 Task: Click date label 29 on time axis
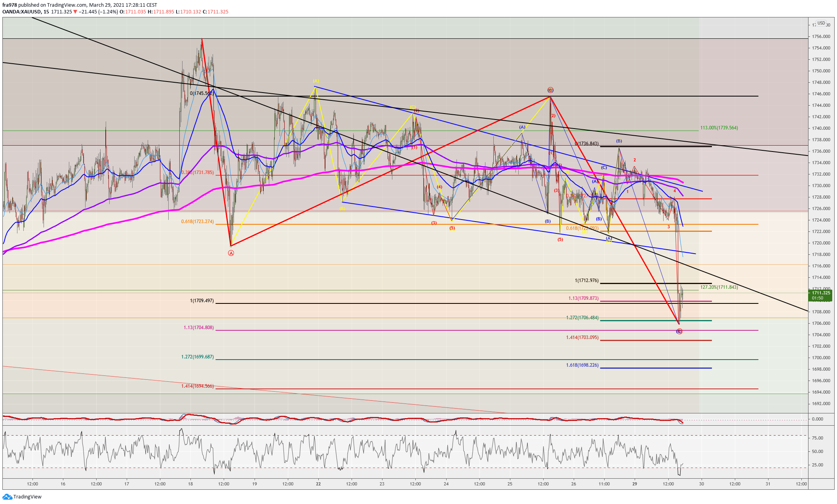pos(635,484)
